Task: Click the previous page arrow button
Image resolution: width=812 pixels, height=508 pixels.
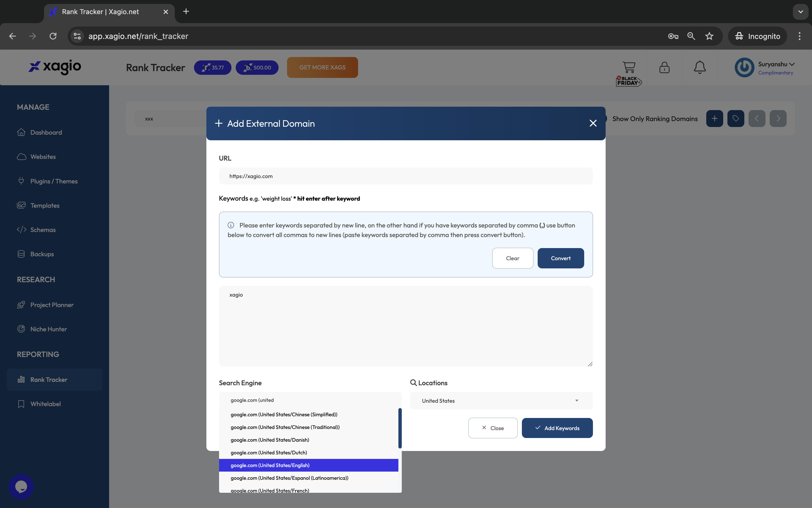Action: click(x=757, y=119)
